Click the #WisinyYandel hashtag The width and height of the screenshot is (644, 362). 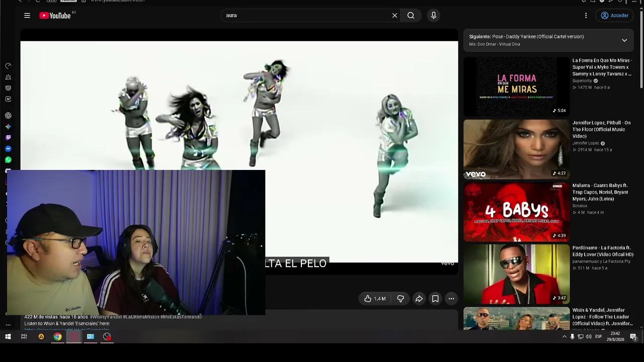pyautogui.click(x=106, y=317)
